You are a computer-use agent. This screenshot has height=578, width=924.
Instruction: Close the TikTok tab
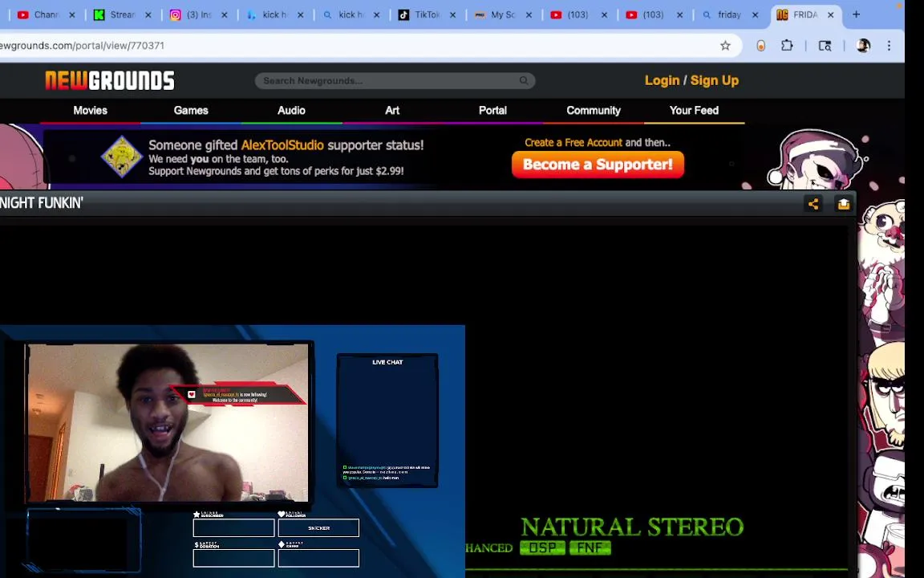click(x=452, y=14)
